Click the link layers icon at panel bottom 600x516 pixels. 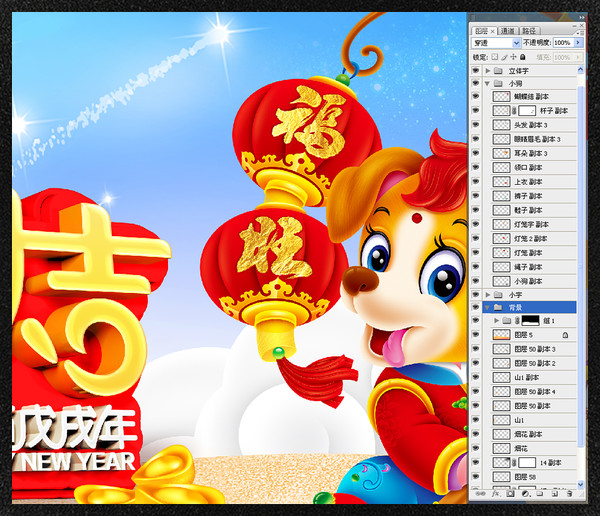480,494
